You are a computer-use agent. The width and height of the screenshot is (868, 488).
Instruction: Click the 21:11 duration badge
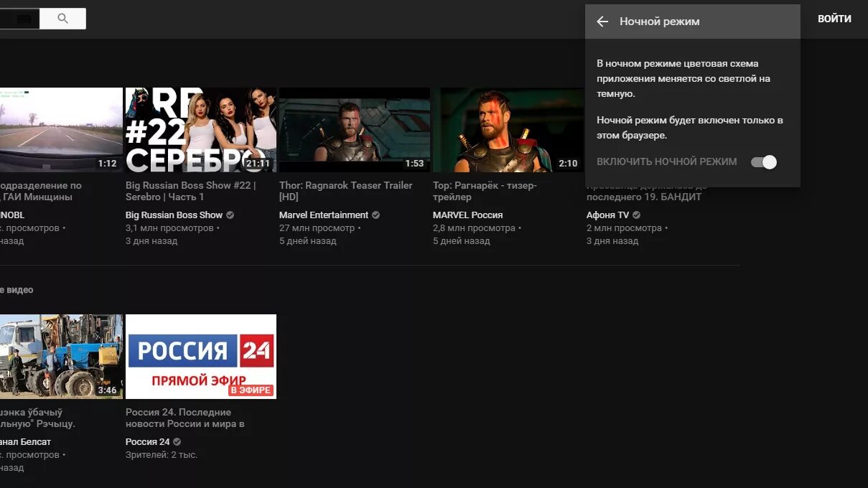[258, 164]
